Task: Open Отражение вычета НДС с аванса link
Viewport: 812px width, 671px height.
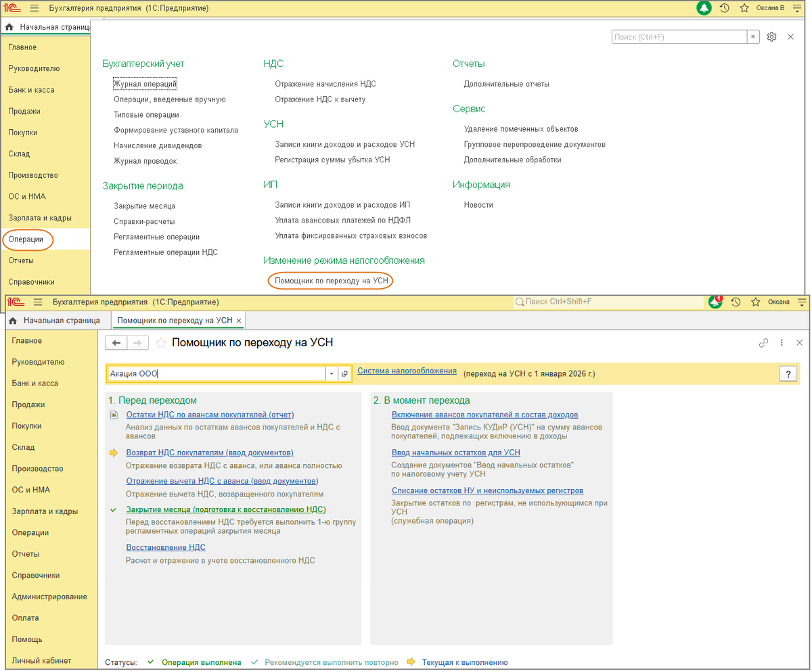Action: pyautogui.click(x=222, y=481)
